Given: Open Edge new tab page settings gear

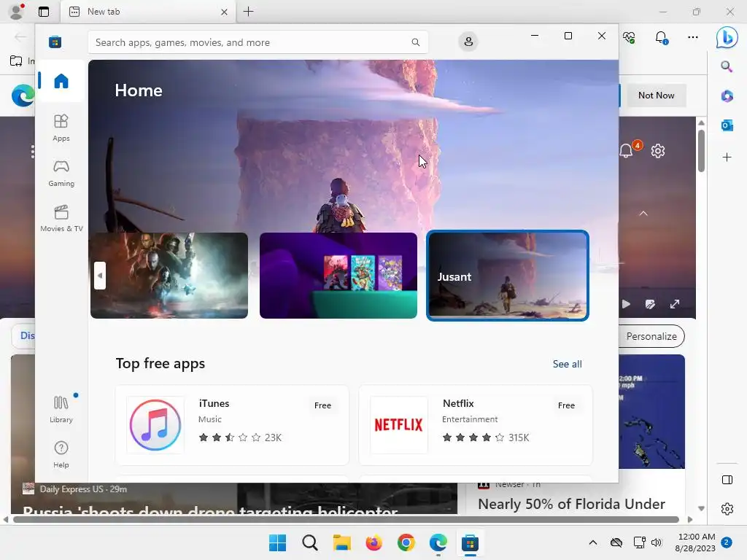Looking at the screenshot, I should tap(658, 151).
